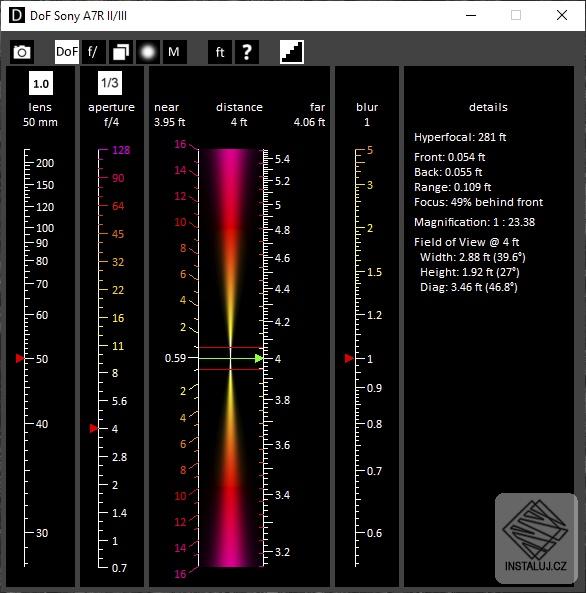The height and width of the screenshot is (593, 586).
Task: Set blur scale to 2
Action: pos(370,228)
